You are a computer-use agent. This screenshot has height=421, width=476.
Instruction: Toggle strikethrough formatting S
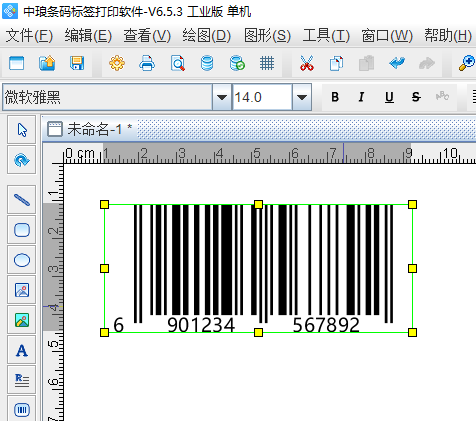(416, 97)
